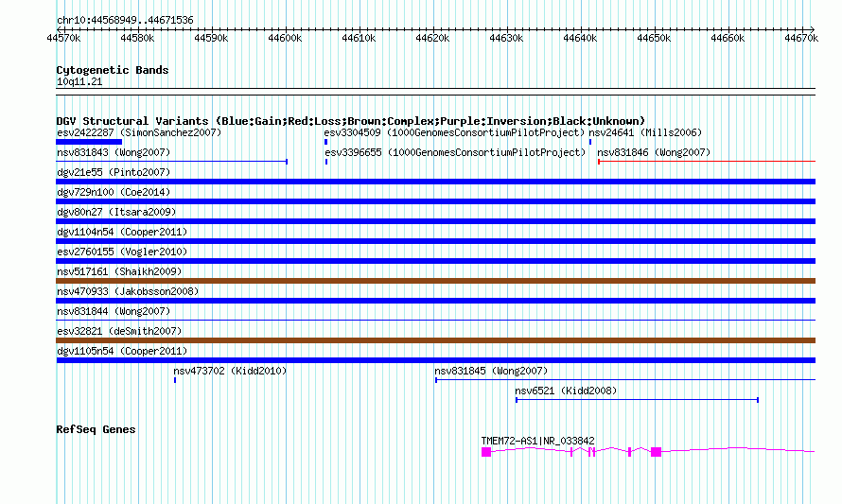The height and width of the screenshot is (504, 842).
Task: Click the 44650k ruler tick label
Action: [654, 39]
